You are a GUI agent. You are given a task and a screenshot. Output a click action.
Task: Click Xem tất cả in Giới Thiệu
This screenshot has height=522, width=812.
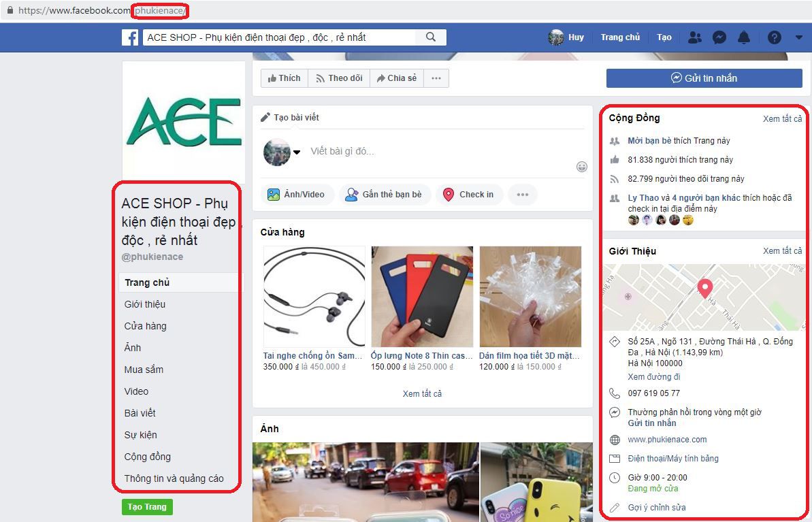[783, 251]
